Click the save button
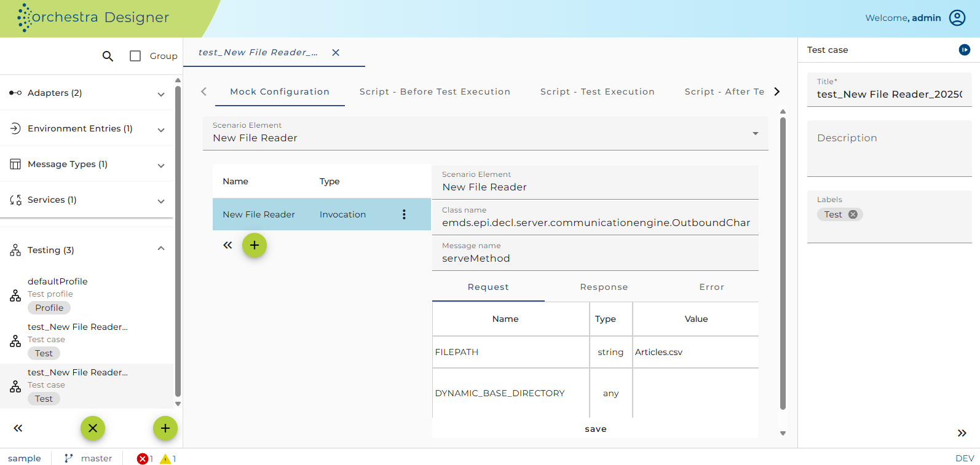Screen dimensions: 980x465 (x=595, y=429)
